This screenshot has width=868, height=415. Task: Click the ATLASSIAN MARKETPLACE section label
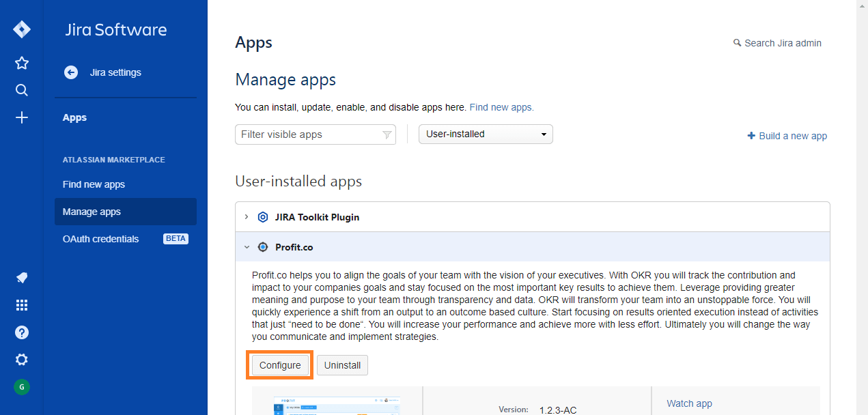pyautogui.click(x=114, y=160)
